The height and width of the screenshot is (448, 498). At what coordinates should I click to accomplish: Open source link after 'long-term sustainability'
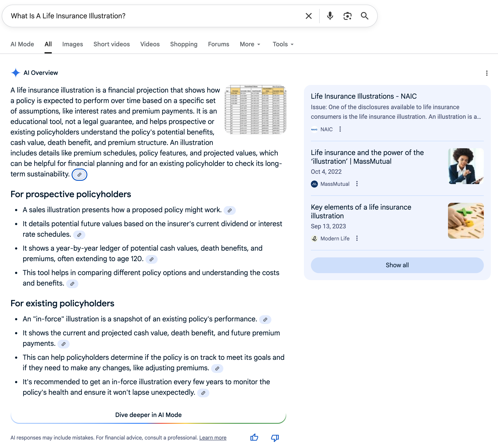click(79, 175)
